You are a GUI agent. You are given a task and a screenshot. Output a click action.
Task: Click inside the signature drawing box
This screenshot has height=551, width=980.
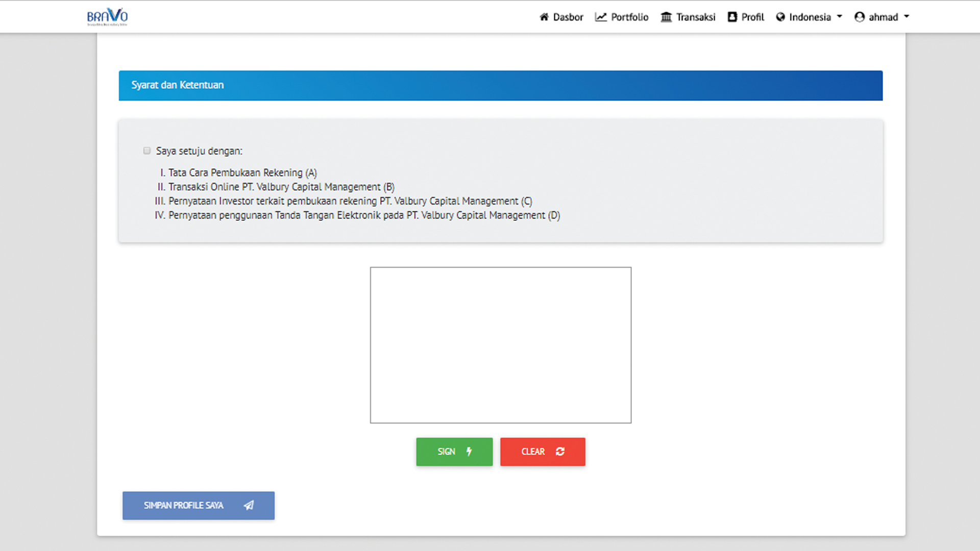[x=500, y=345]
